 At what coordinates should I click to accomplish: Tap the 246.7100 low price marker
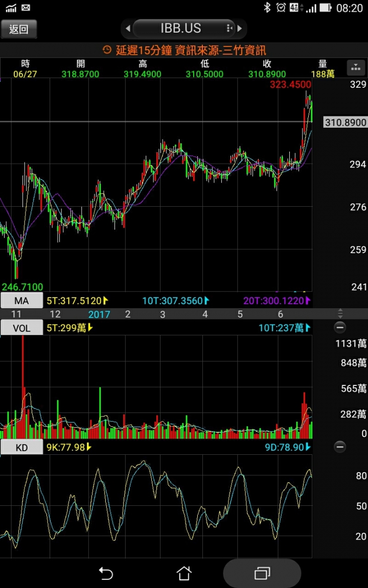pyautogui.click(x=22, y=287)
